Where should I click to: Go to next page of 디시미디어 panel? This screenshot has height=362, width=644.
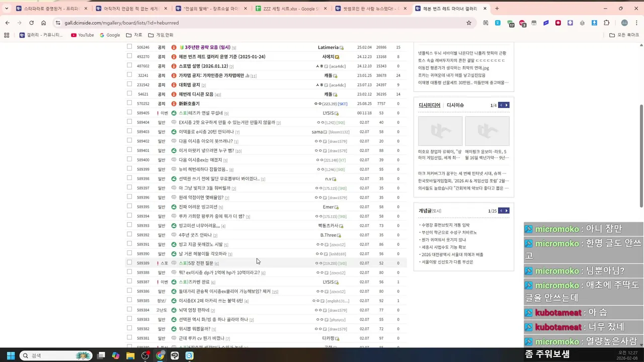(507, 105)
